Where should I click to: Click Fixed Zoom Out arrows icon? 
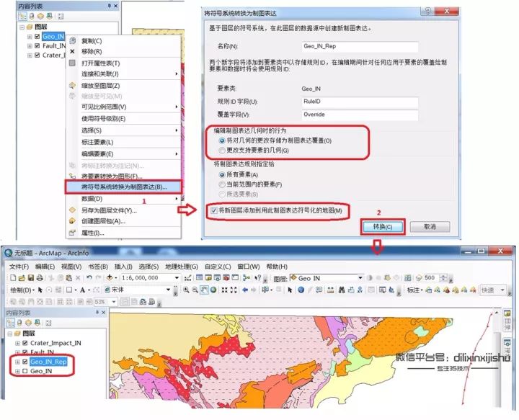pos(234,290)
